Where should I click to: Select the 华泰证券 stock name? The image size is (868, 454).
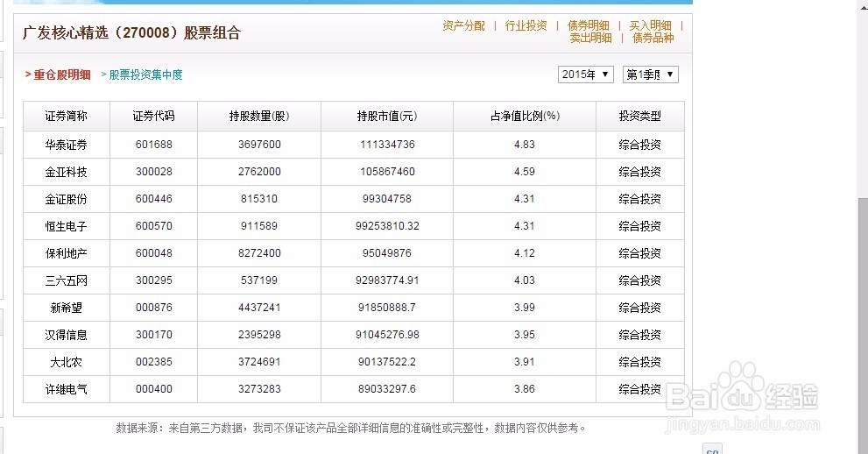tap(67, 145)
